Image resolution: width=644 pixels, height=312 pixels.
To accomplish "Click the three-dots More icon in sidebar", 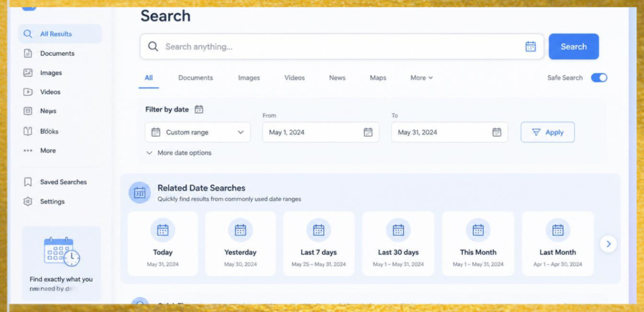I will tap(28, 151).
